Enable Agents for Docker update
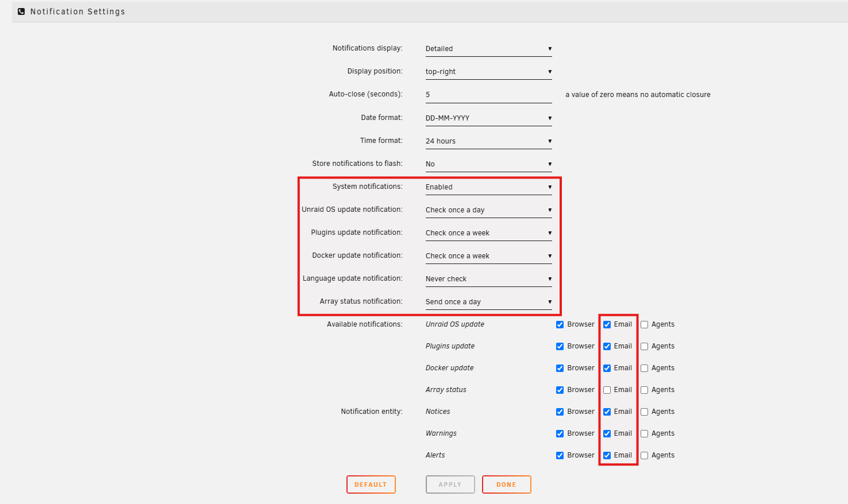 point(645,369)
